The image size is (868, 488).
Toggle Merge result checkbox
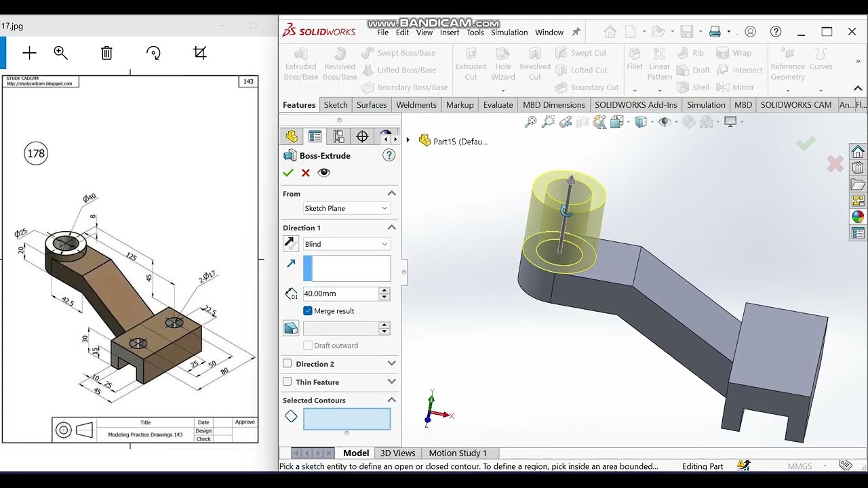point(308,311)
